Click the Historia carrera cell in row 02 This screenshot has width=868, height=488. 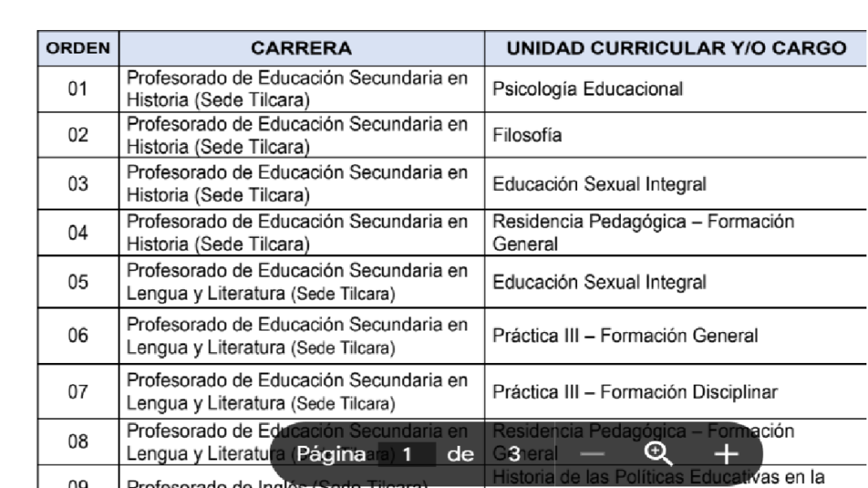tap(302, 135)
